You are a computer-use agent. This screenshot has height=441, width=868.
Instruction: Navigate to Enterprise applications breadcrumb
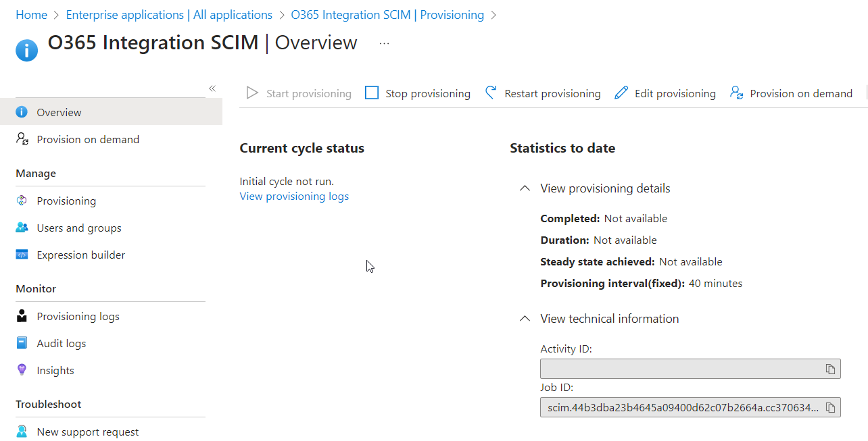click(169, 15)
